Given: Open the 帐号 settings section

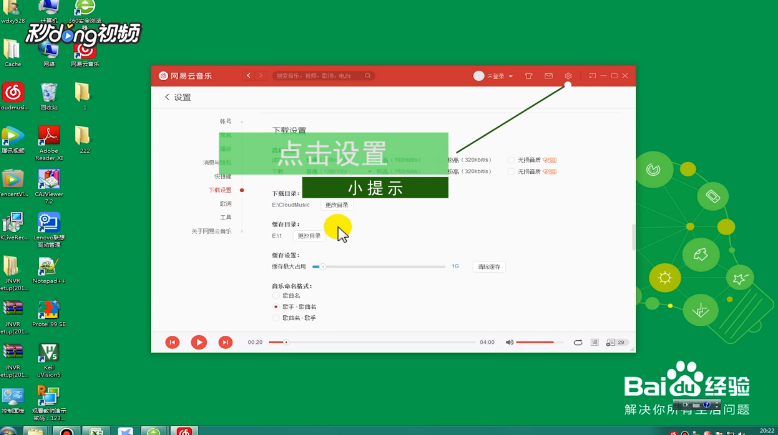Looking at the screenshot, I should [x=226, y=121].
